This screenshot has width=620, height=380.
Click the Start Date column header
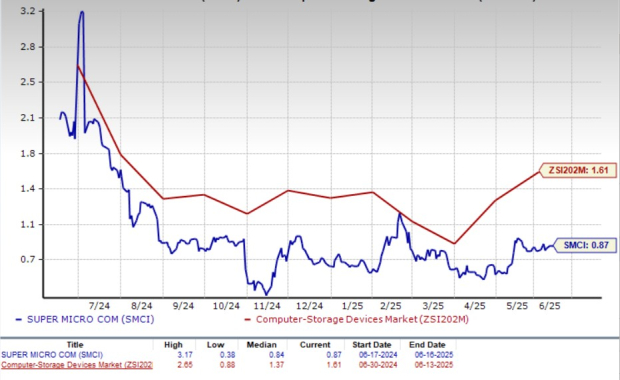coord(372,345)
